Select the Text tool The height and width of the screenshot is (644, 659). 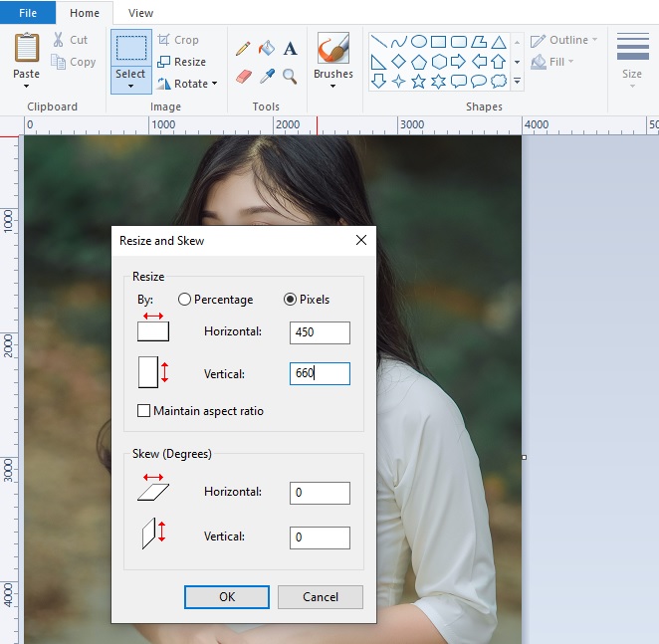(x=290, y=49)
